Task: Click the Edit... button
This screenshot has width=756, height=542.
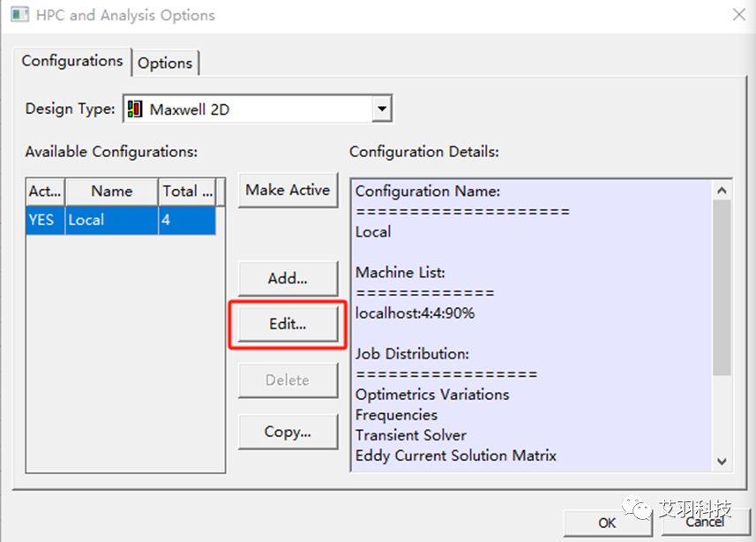Action: tap(288, 324)
